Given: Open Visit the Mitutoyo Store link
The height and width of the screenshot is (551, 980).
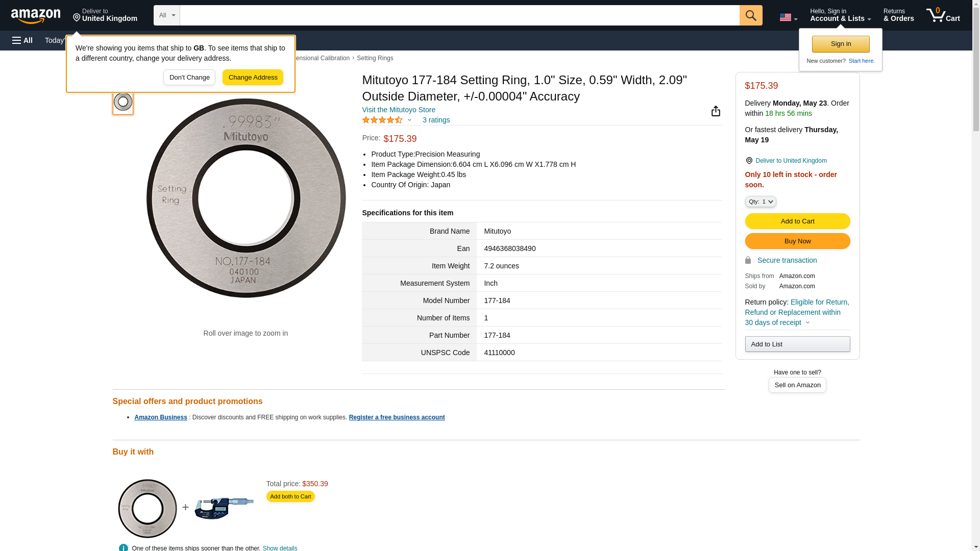Looking at the screenshot, I should (x=399, y=110).
